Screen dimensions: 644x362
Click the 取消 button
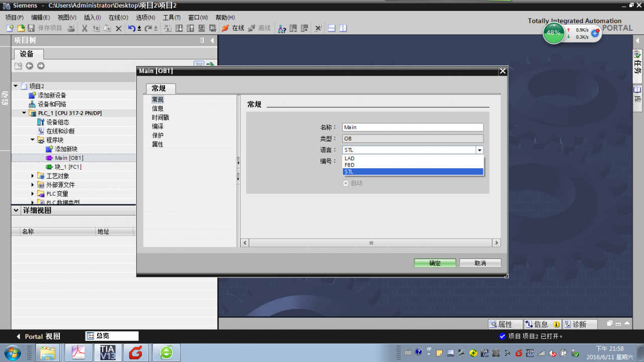[480, 263]
